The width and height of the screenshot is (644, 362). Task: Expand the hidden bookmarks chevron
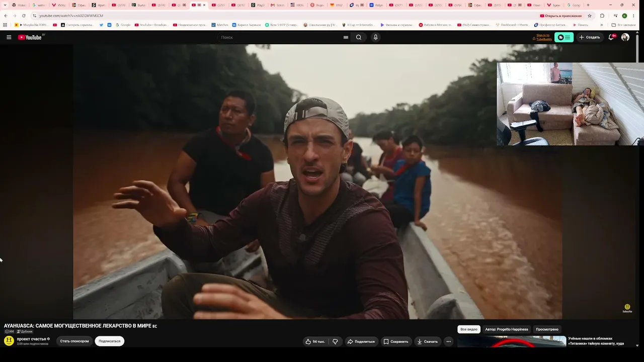pyautogui.click(x=601, y=25)
